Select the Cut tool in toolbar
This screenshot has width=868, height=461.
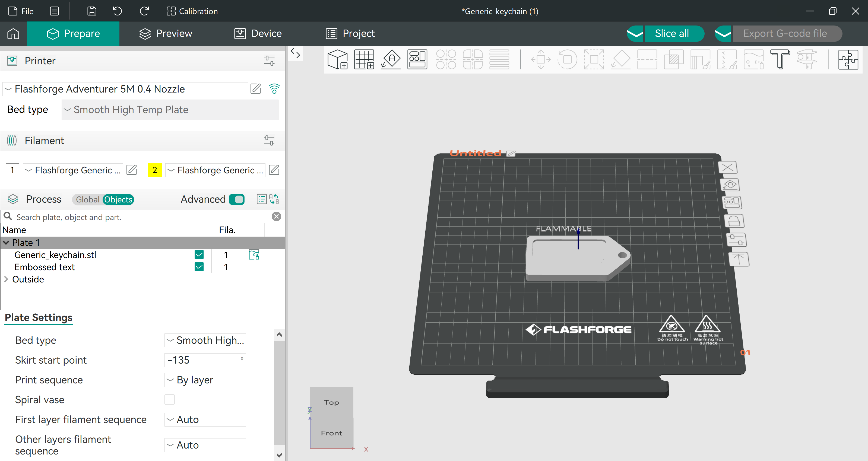tap(647, 59)
